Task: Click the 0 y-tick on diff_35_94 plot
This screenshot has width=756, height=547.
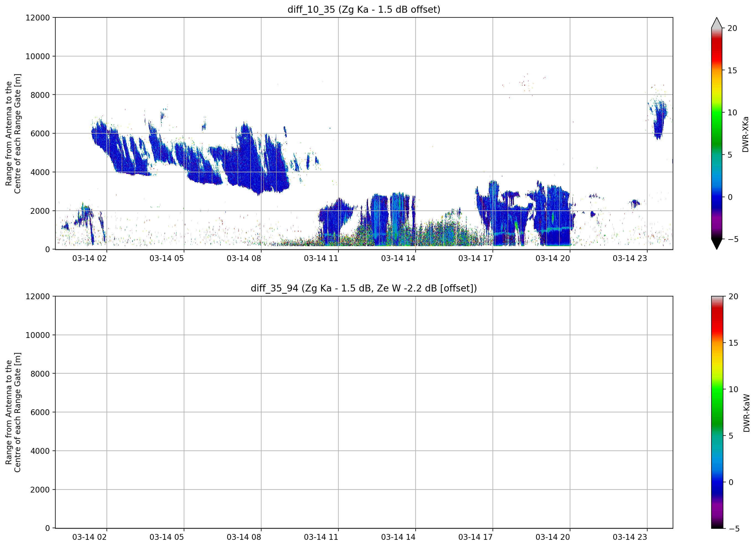Action: coord(47,528)
